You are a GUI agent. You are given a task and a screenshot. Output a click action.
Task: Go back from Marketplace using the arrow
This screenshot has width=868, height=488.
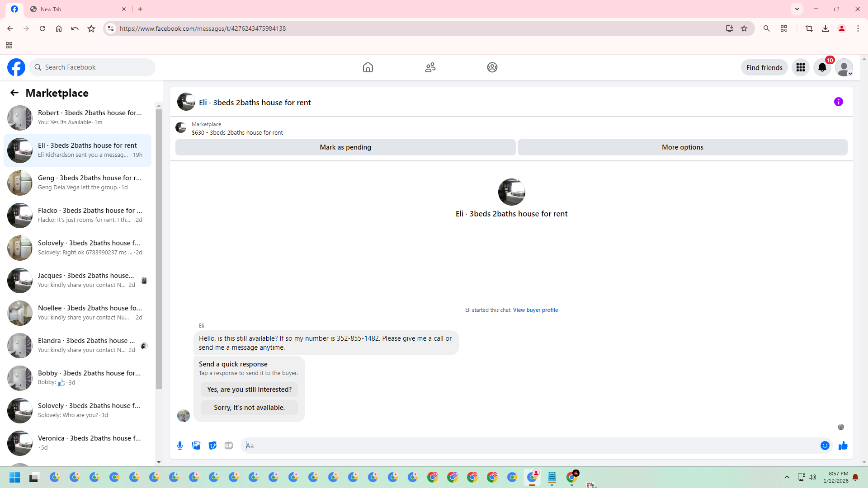pyautogui.click(x=14, y=93)
